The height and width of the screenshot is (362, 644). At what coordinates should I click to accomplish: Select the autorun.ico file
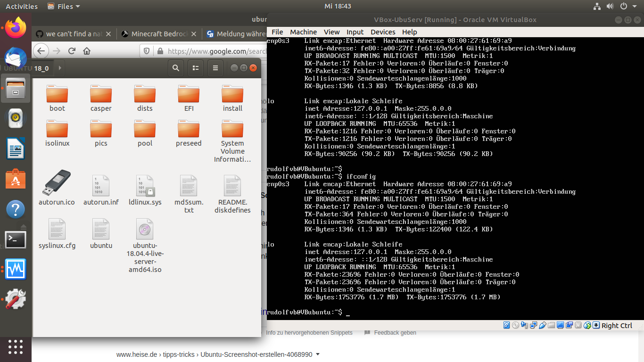pos(57,187)
